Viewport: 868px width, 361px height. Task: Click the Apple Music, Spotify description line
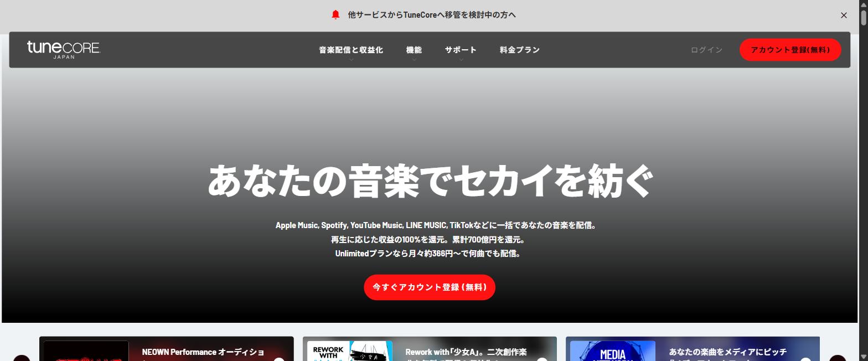436,225
